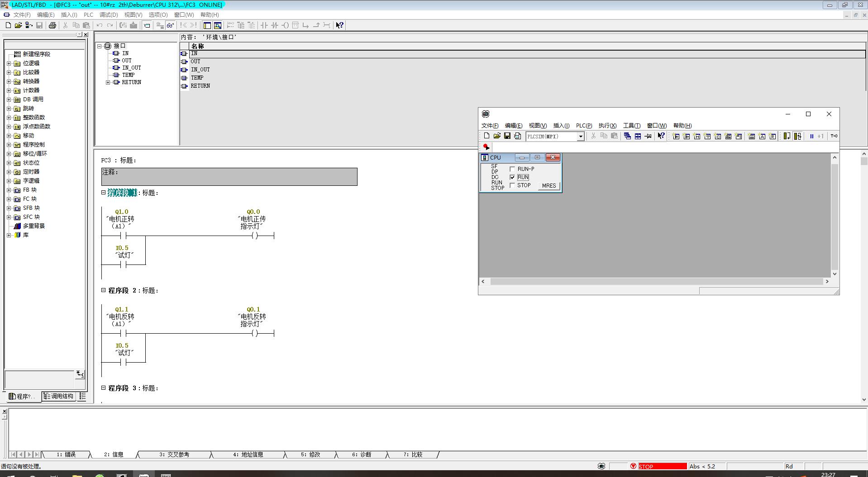Open the PLCSIM(MPI) dropdown
Viewport: 868px width, 477px height.
coord(580,137)
